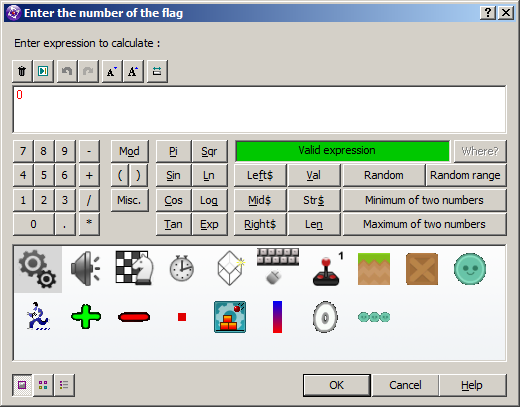Select the blue-red gradient bar object
The height and width of the screenshot is (407, 520).
pyautogui.click(x=277, y=317)
